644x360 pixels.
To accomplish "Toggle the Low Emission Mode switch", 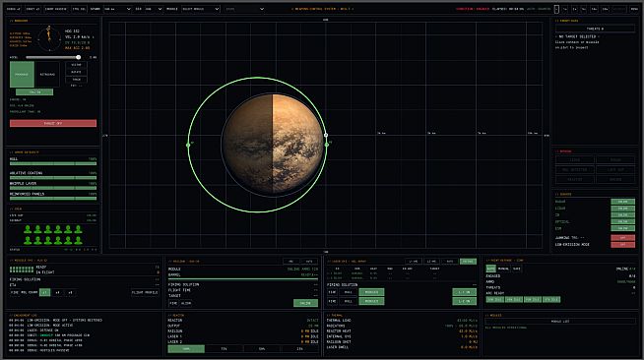I will tap(622, 244).
